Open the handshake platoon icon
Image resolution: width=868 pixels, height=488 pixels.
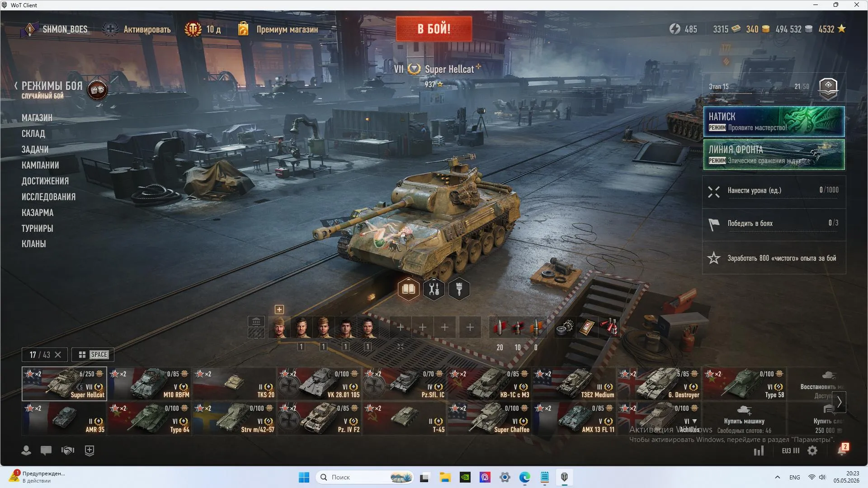(x=68, y=450)
